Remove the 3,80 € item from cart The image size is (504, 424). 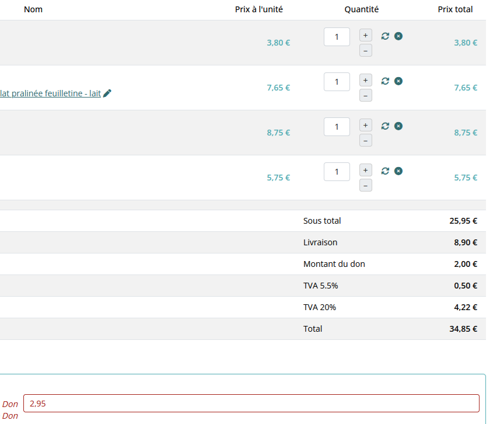[x=398, y=36]
